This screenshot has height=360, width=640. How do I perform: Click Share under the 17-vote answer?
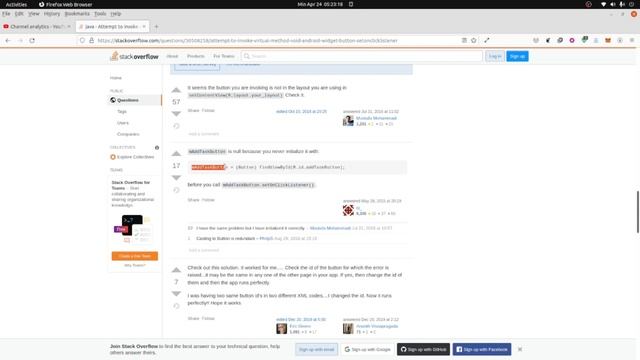pyautogui.click(x=193, y=200)
